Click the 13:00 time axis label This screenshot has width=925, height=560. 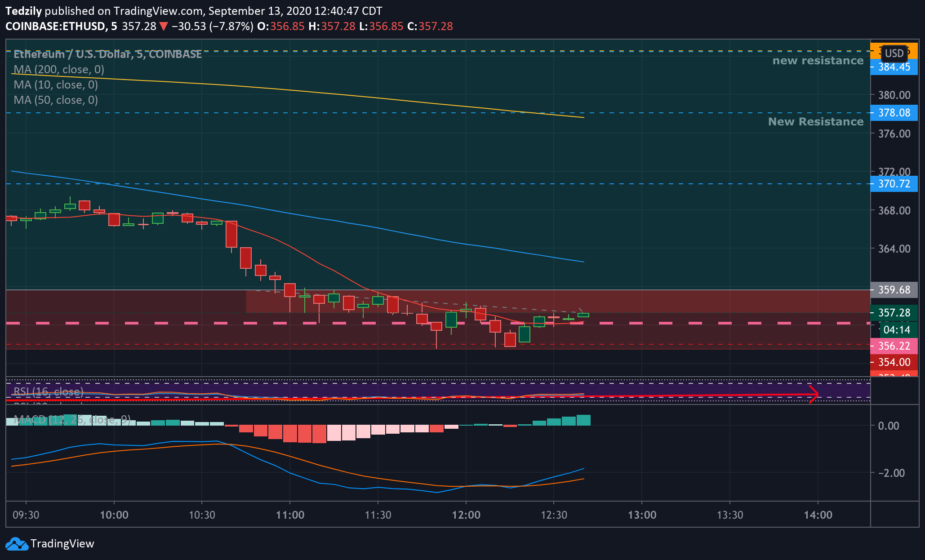point(642,515)
